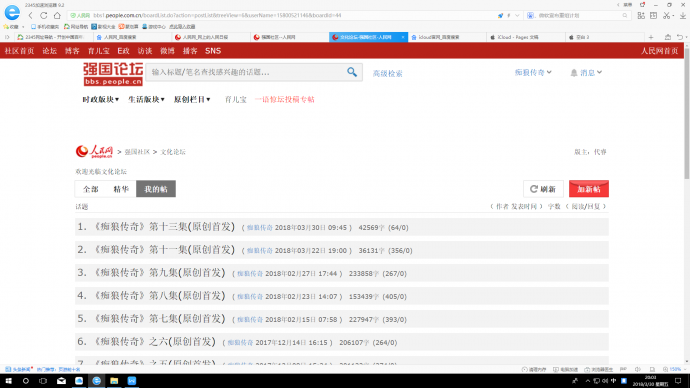This screenshot has height=388, width=690.
Task: Open Cortana search circle in taskbar
Action: (x=26, y=381)
